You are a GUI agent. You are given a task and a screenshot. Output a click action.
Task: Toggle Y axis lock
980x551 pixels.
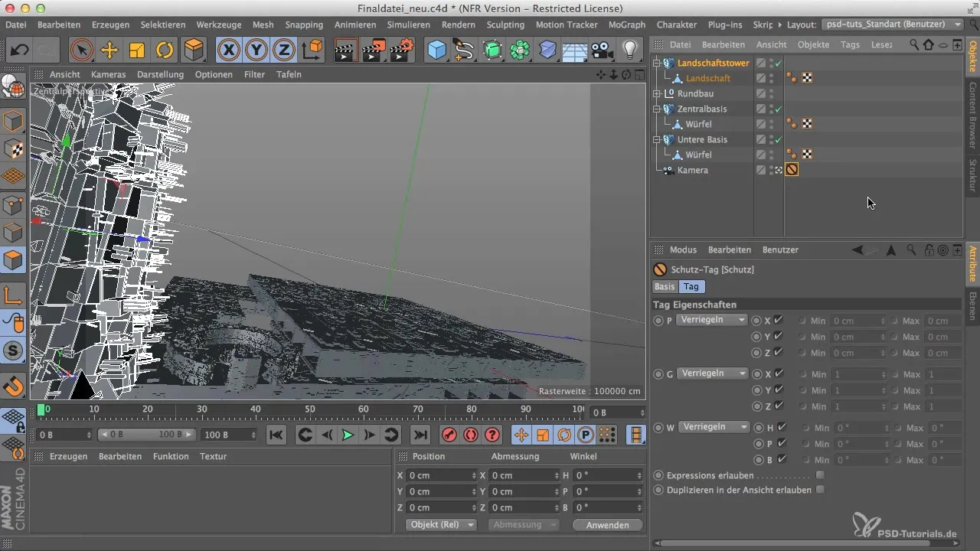coord(256,51)
